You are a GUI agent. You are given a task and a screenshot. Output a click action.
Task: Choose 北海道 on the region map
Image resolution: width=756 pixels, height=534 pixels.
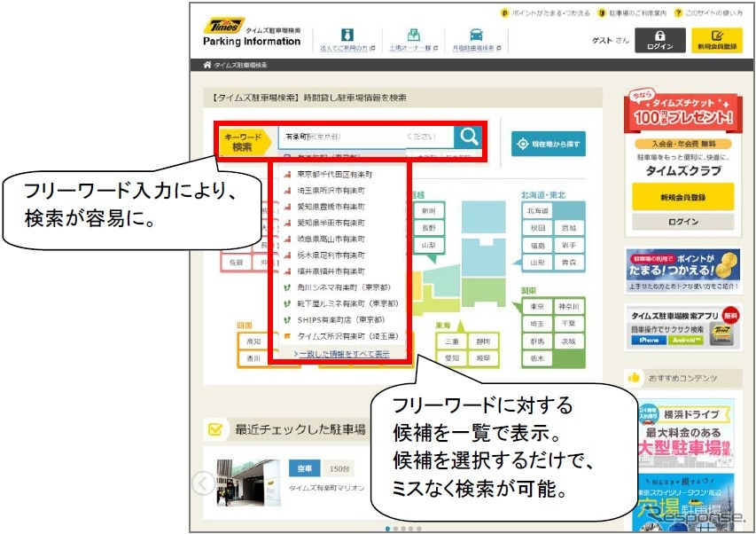(537, 211)
